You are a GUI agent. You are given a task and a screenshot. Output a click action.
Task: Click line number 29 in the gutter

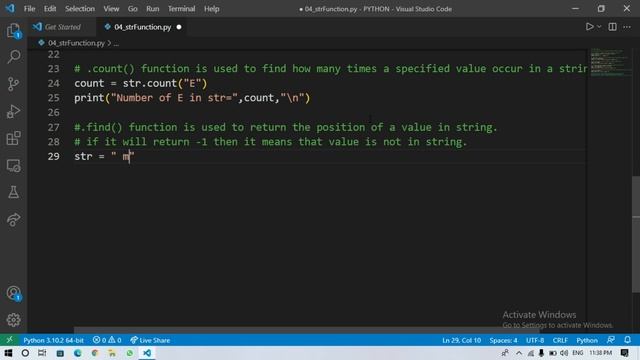click(53, 156)
